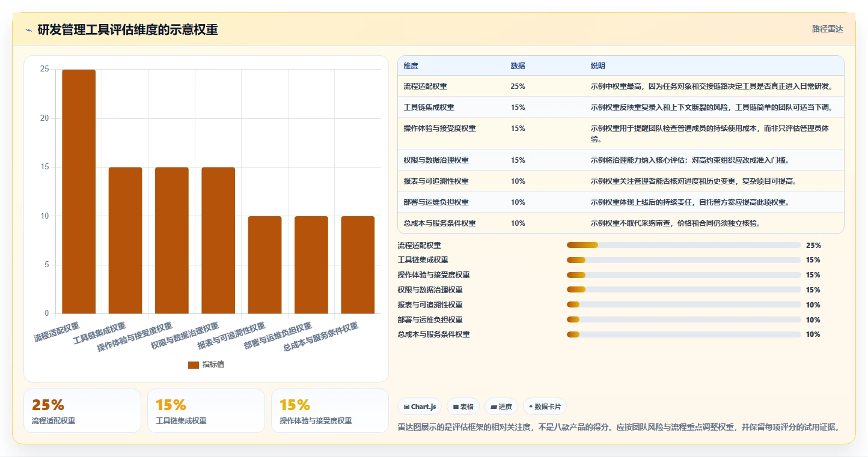Click the 路径雷达 label in the header
This screenshot has height=457, width=868.
point(828,29)
